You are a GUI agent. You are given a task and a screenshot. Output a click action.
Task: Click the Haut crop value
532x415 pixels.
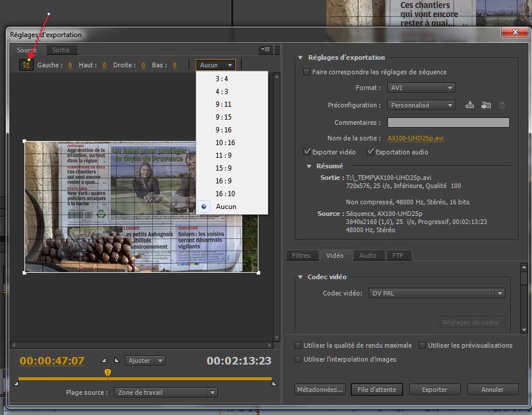point(105,65)
